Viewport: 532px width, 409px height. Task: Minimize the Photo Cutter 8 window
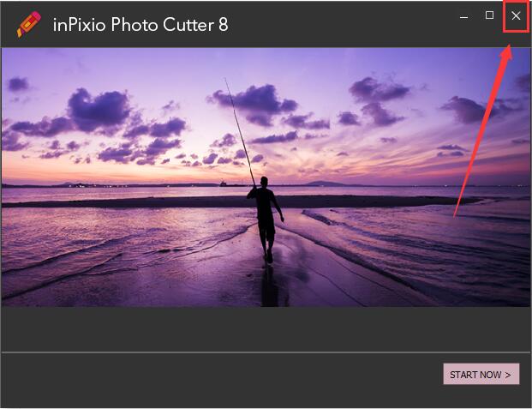point(463,16)
